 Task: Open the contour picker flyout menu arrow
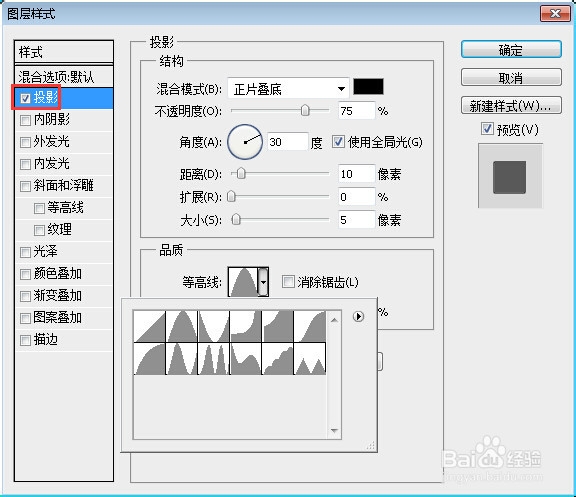pyautogui.click(x=358, y=316)
